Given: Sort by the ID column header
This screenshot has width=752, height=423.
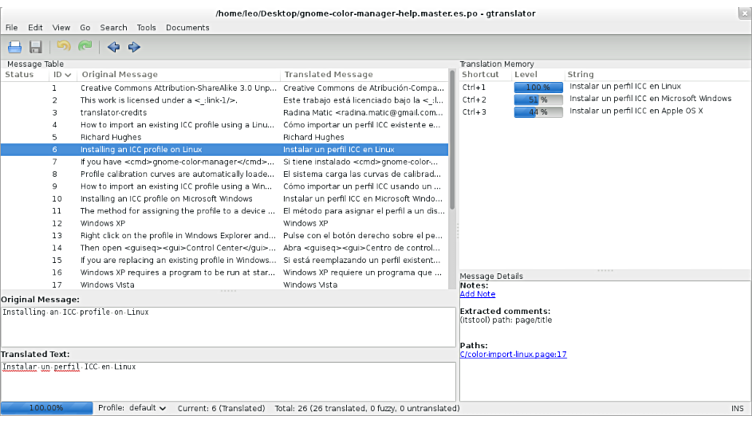Looking at the screenshot, I should (x=61, y=74).
